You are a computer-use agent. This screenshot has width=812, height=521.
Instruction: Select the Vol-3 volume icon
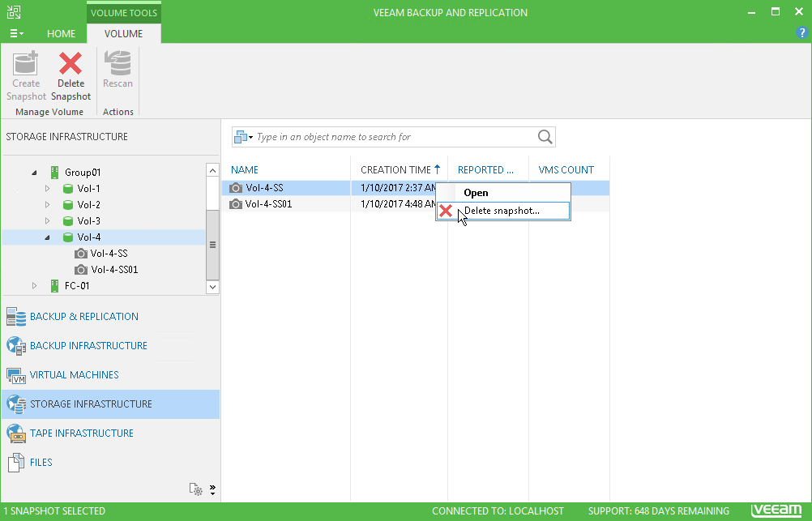[x=68, y=220]
